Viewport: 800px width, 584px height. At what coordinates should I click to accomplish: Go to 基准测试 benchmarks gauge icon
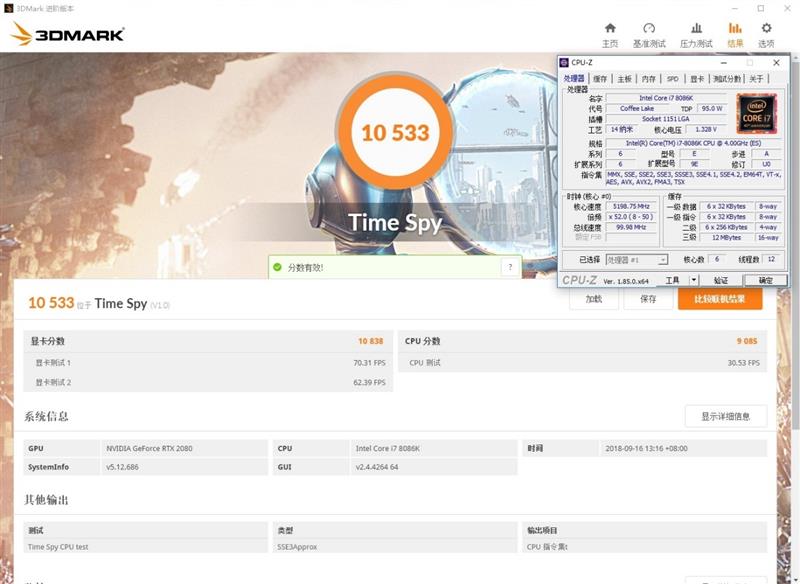point(649,33)
